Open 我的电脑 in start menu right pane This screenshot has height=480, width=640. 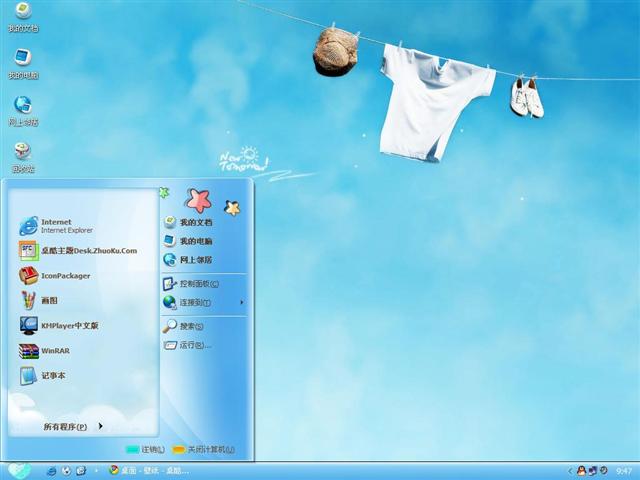[188, 241]
